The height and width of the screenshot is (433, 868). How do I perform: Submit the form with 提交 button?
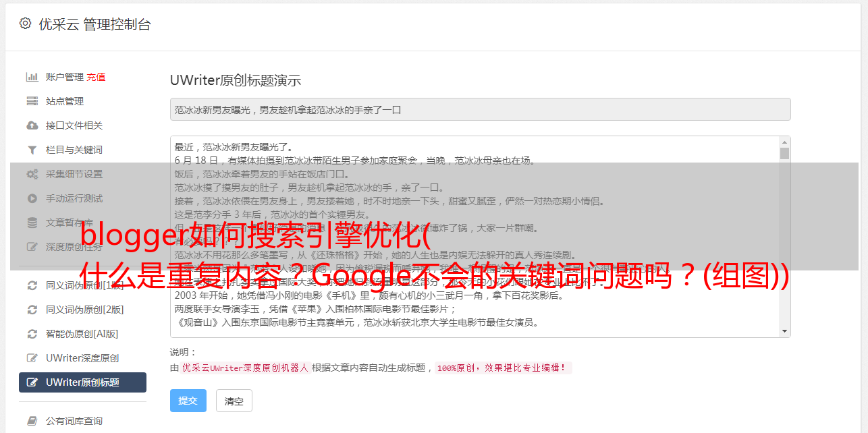coord(188,401)
